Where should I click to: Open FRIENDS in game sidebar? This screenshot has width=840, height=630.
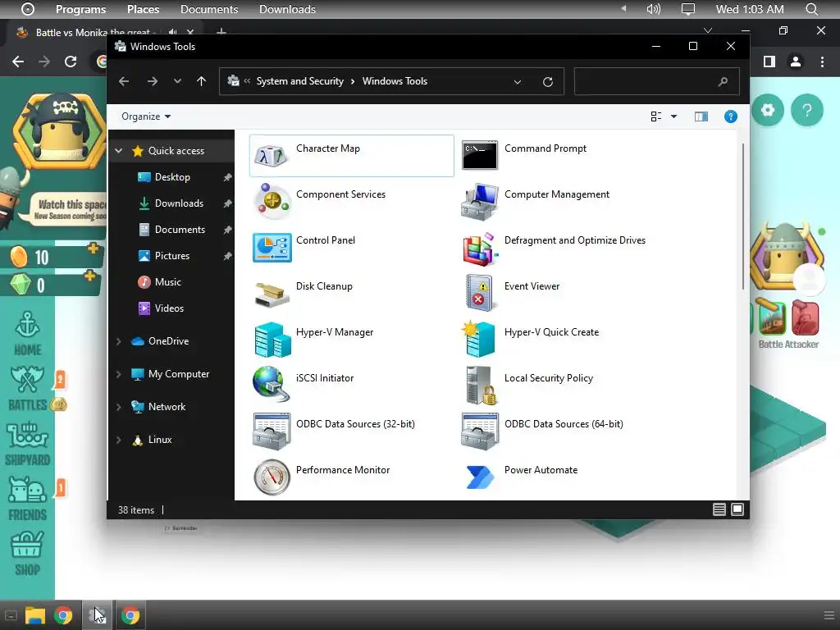coord(27,498)
